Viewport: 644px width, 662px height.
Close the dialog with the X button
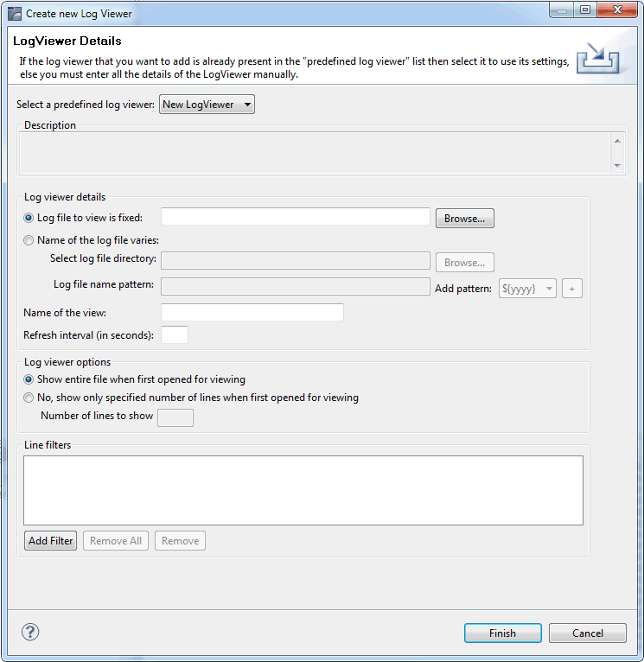click(x=617, y=10)
